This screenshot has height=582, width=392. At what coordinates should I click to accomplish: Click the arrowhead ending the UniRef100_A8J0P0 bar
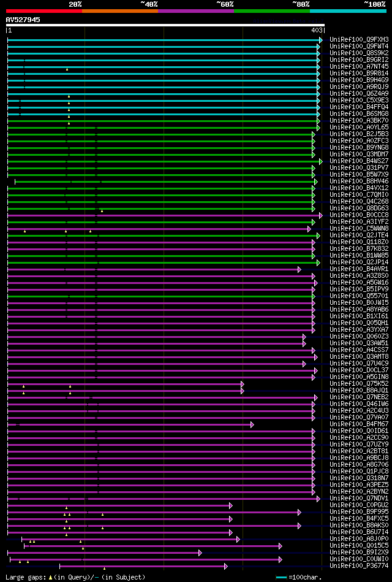click(238, 539)
